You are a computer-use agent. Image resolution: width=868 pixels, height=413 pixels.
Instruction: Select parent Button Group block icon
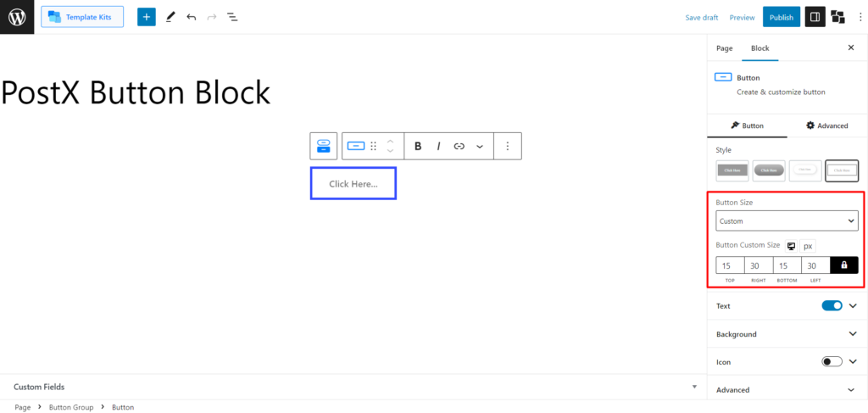click(323, 146)
